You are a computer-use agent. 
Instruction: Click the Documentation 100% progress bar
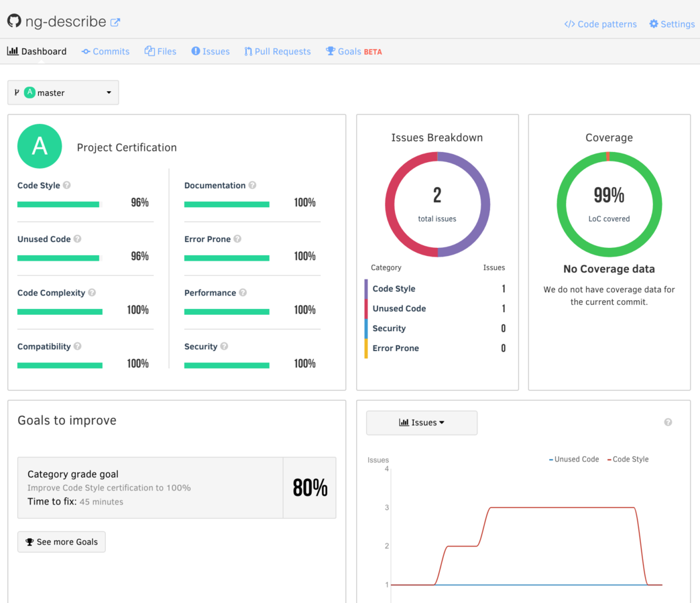(227, 204)
